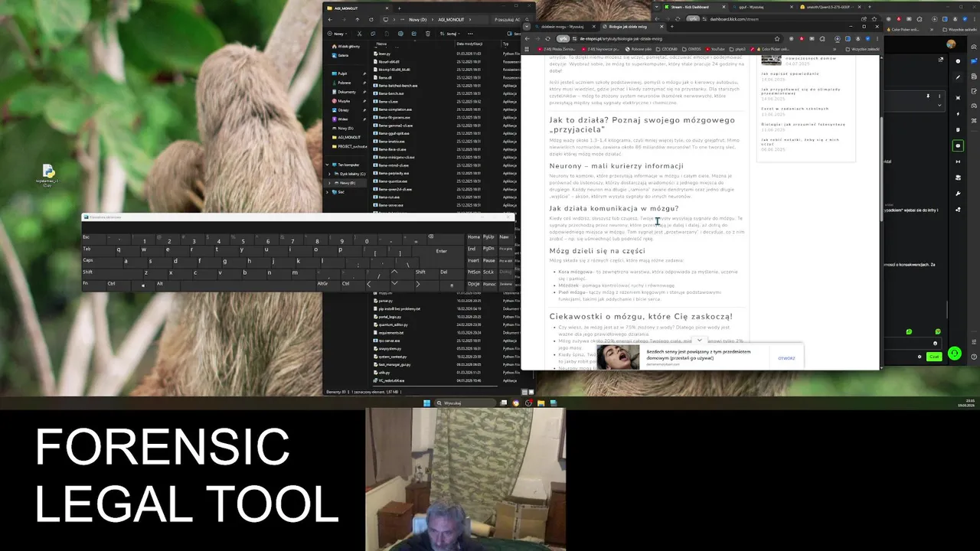This screenshot has width=980, height=551.
Task: Click the green-highlighted chat icon in Kick sidebar
Action: coord(958,145)
